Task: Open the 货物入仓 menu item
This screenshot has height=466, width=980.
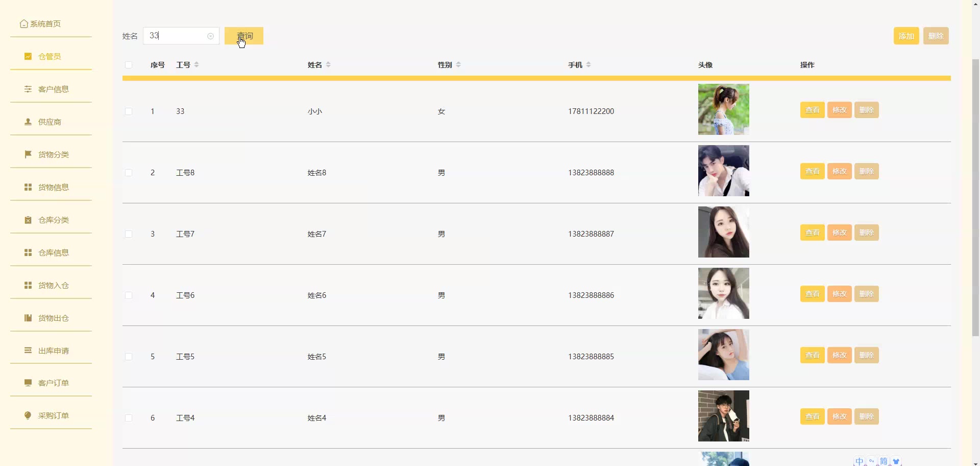Action: [53, 285]
